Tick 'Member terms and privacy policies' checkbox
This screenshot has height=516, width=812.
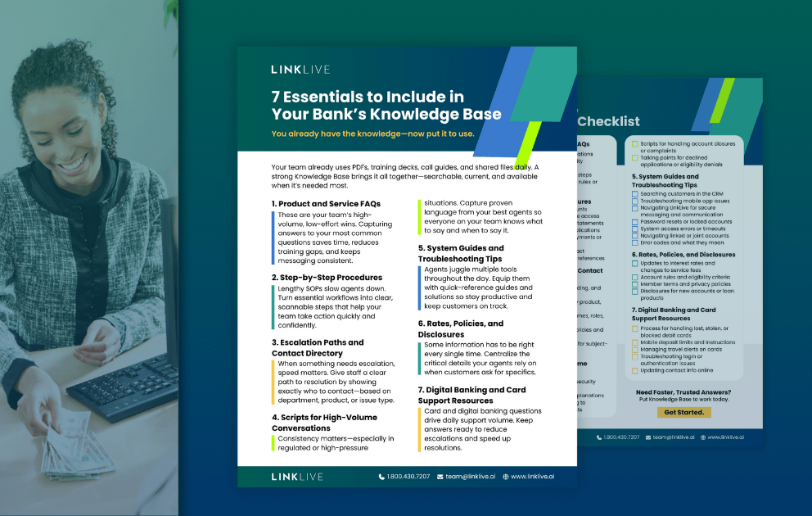coord(635,284)
